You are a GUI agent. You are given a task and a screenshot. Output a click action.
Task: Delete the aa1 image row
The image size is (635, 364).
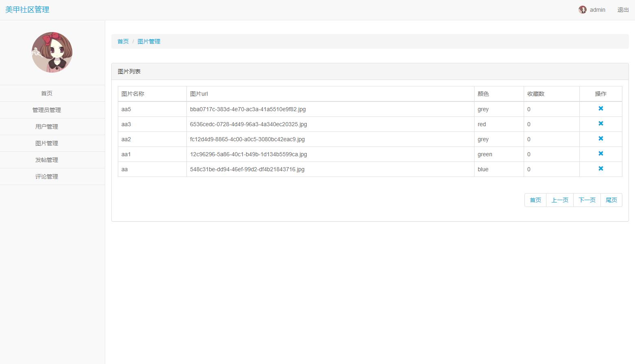(600, 153)
